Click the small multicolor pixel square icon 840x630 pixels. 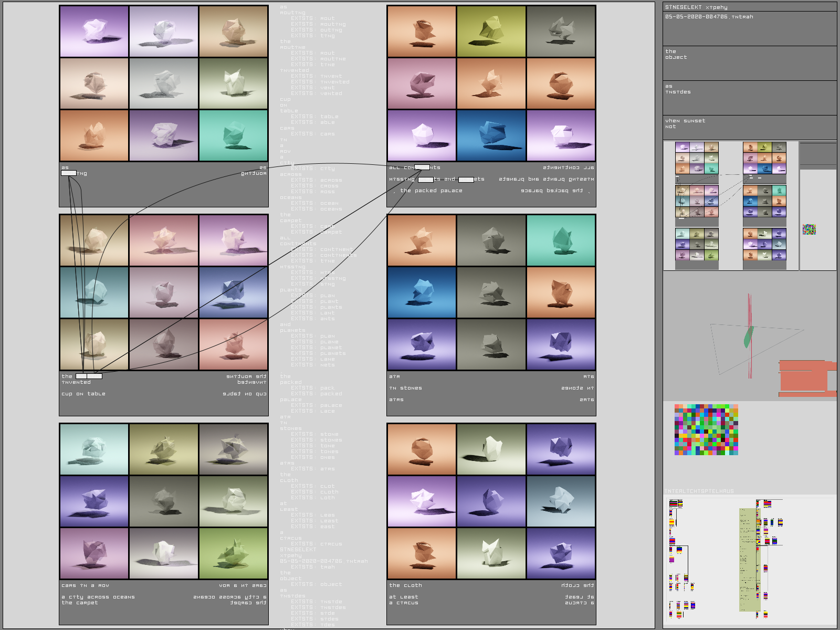pyautogui.click(x=809, y=229)
